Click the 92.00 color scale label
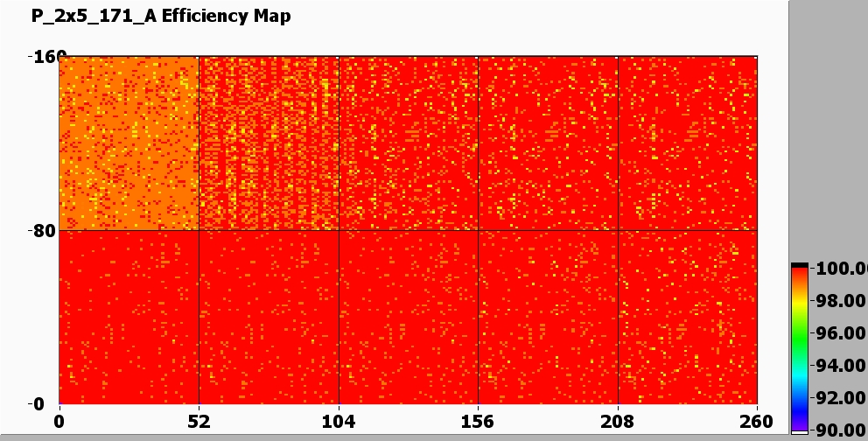 coord(841,397)
